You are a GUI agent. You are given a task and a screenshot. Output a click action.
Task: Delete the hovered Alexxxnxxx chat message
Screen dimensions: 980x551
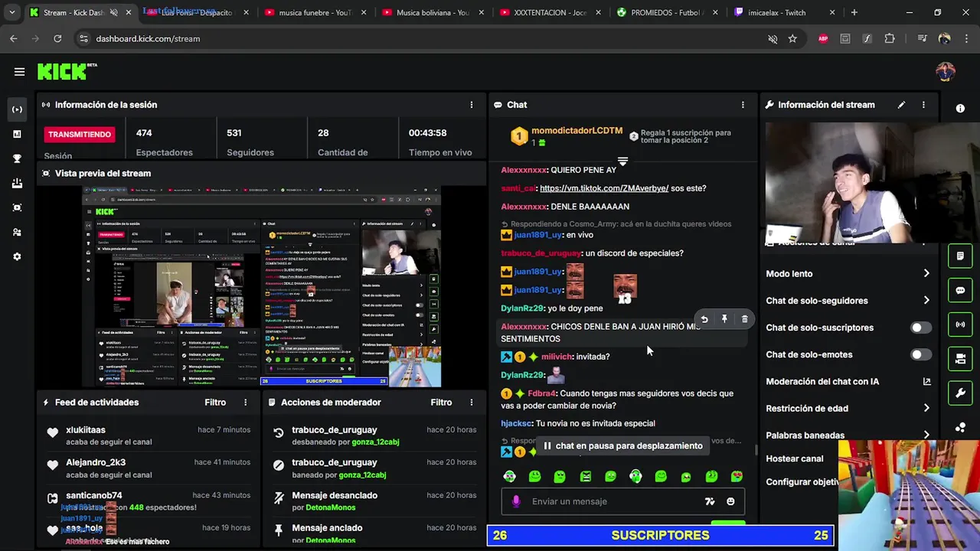(x=744, y=319)
